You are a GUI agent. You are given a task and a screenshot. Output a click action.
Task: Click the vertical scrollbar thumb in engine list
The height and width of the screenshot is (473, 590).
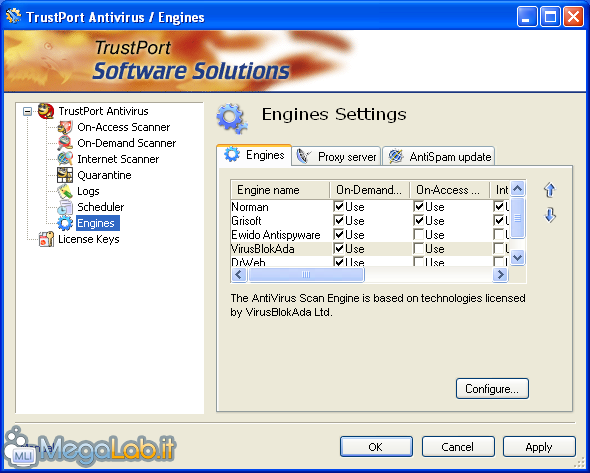pos(518,217)
